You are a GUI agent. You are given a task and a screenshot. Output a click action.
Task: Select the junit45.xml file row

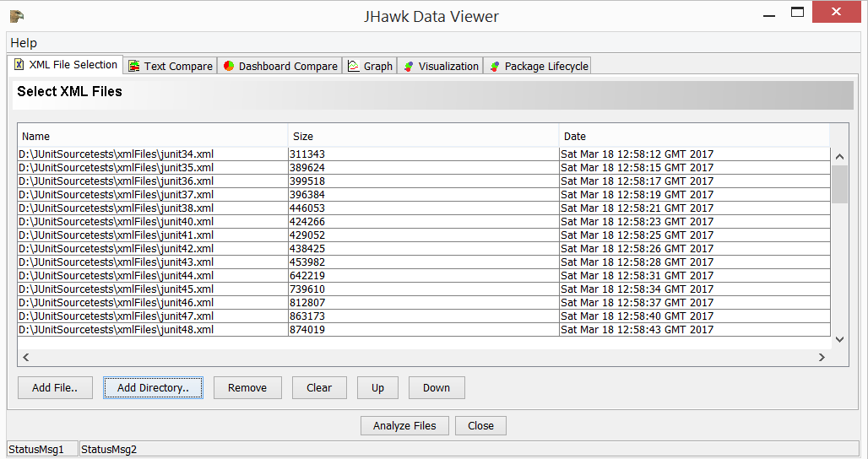424,289
